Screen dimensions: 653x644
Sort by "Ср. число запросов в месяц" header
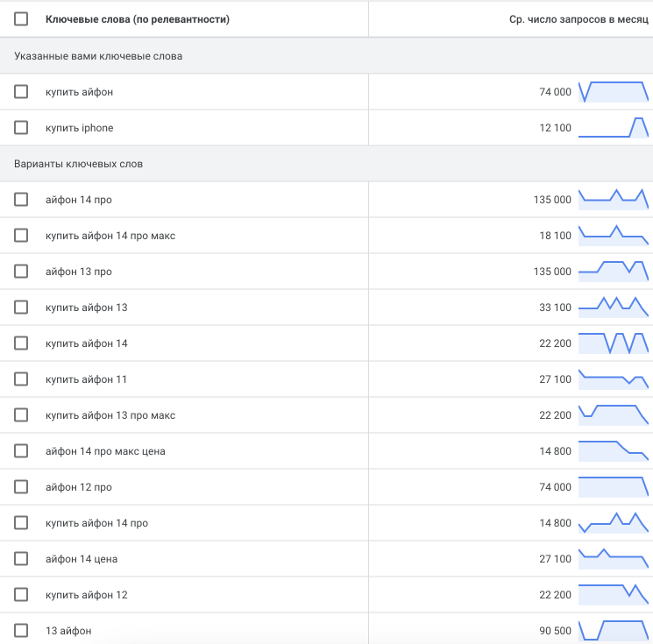coord(578,19)
